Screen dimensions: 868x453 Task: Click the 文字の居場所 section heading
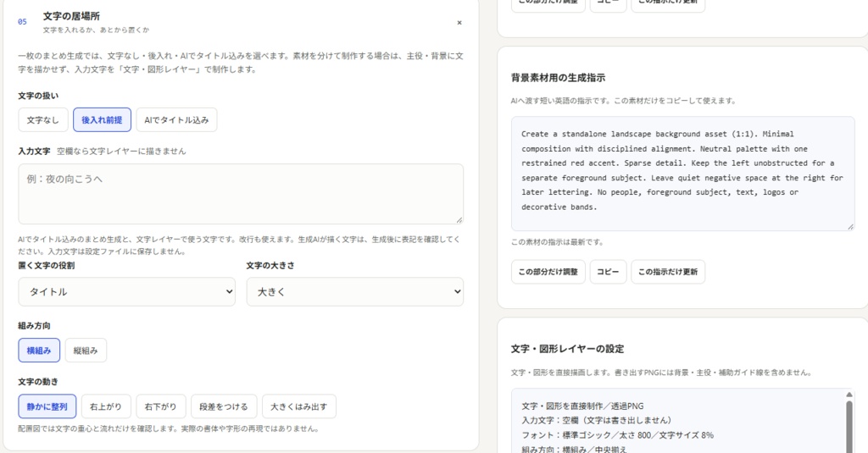[x=71, y=16]
